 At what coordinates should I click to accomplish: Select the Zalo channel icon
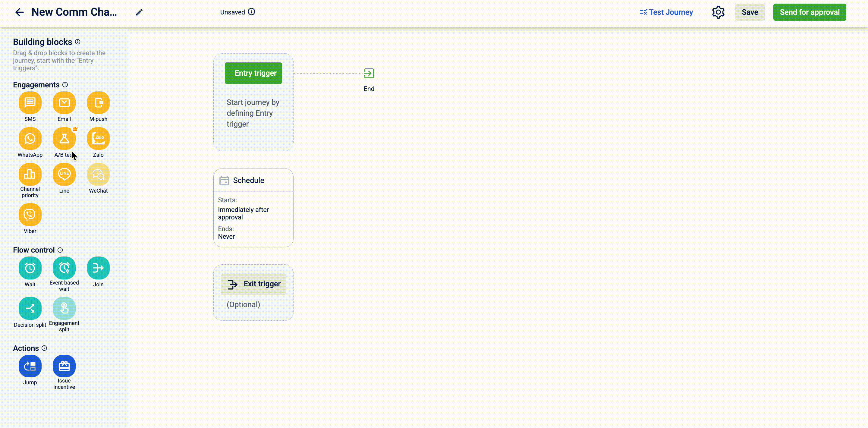coord(98,139)
